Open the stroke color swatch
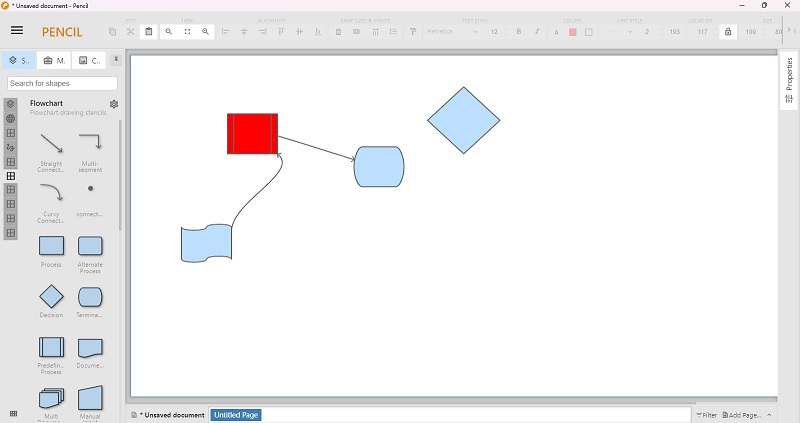Viewport: 800px width, 423px height. tap(589, 32)
